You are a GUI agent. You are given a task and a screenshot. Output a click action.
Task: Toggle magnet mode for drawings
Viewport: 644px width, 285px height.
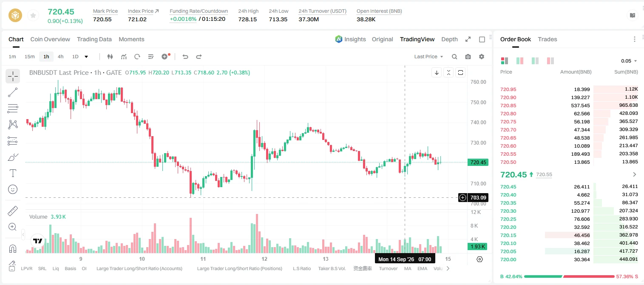point(13,249)
